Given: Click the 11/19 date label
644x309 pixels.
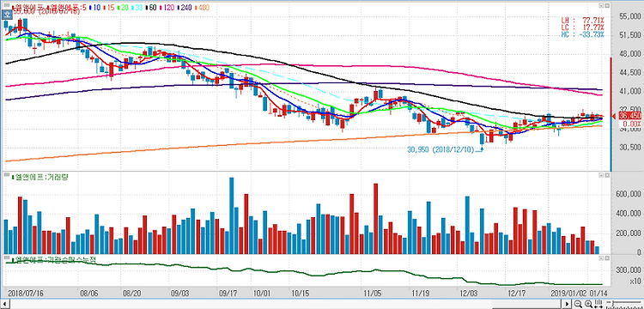Looking at the screenshot, I should (x=420, y=294).
